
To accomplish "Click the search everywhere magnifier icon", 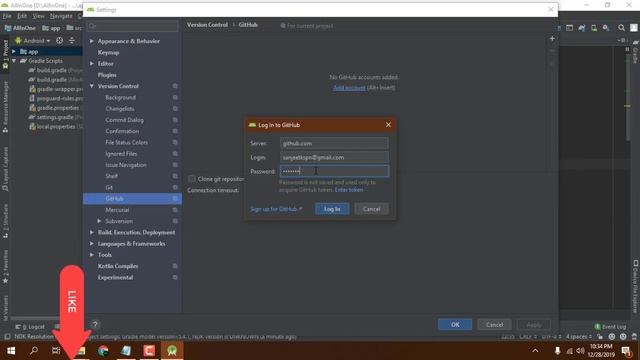I will [621, 28].
